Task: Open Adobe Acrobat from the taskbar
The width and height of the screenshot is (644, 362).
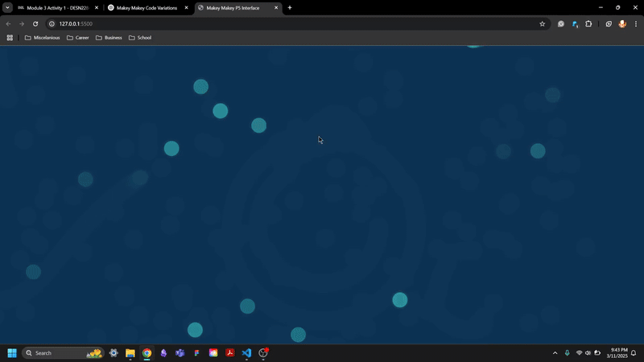Action: [230, 353]
